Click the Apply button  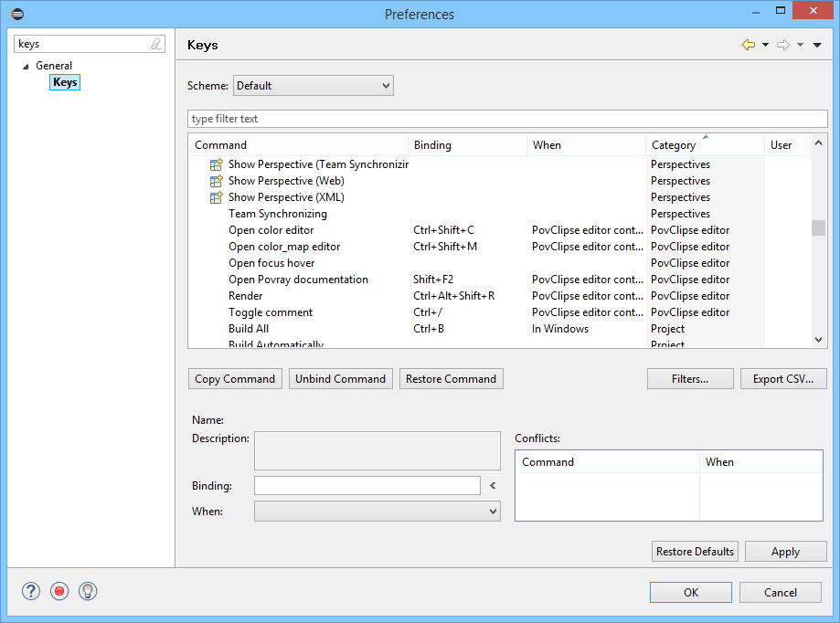pyautogui.click(x=785, y=551)
